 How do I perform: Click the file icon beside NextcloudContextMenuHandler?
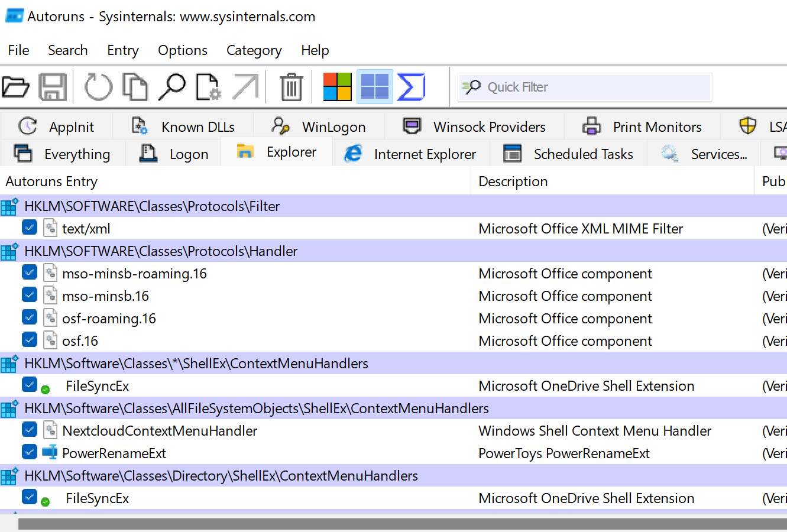[50, 430]
